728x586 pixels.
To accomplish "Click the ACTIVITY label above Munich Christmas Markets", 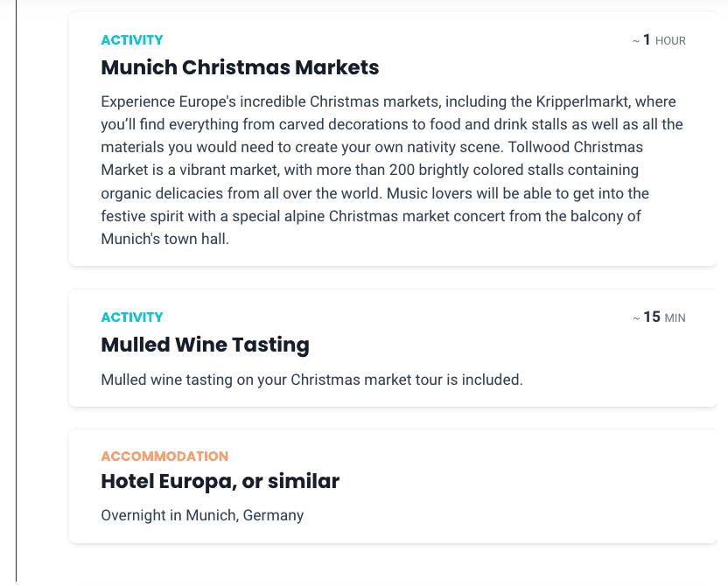I will 132,40.
